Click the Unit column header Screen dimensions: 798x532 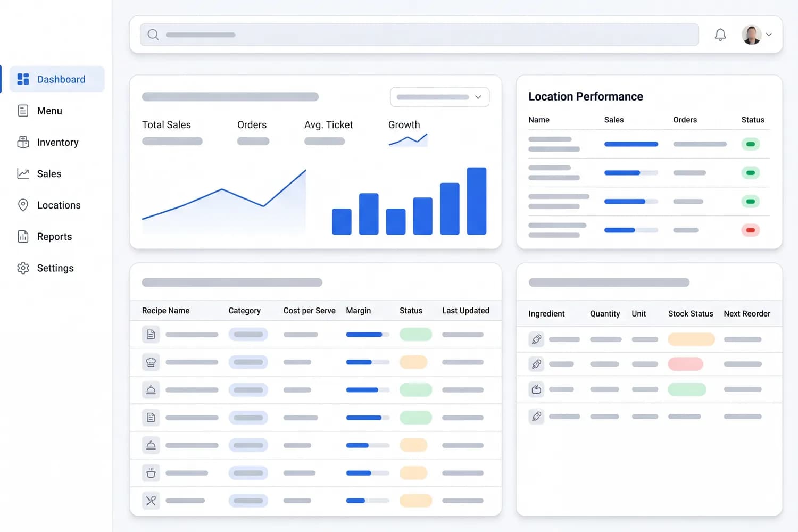tap(639, 314)
